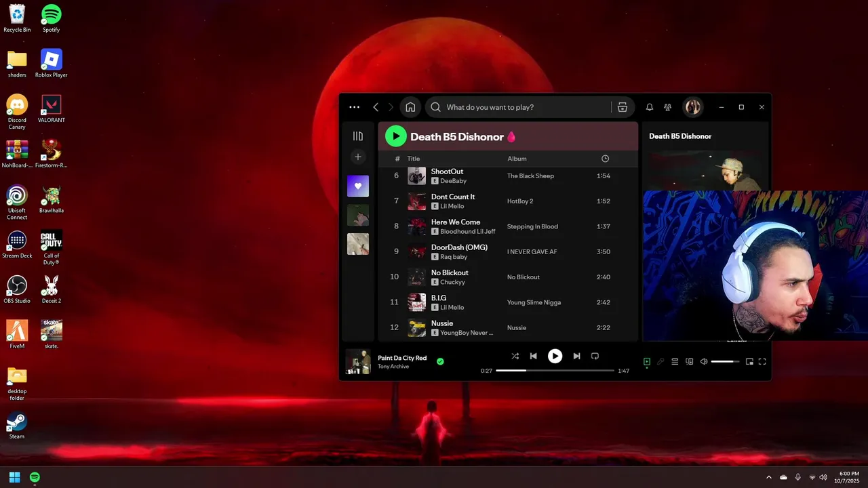868x488 pixels.
Task: Play the Death B5 Dishonor playlist
Action: coord(396,136)
